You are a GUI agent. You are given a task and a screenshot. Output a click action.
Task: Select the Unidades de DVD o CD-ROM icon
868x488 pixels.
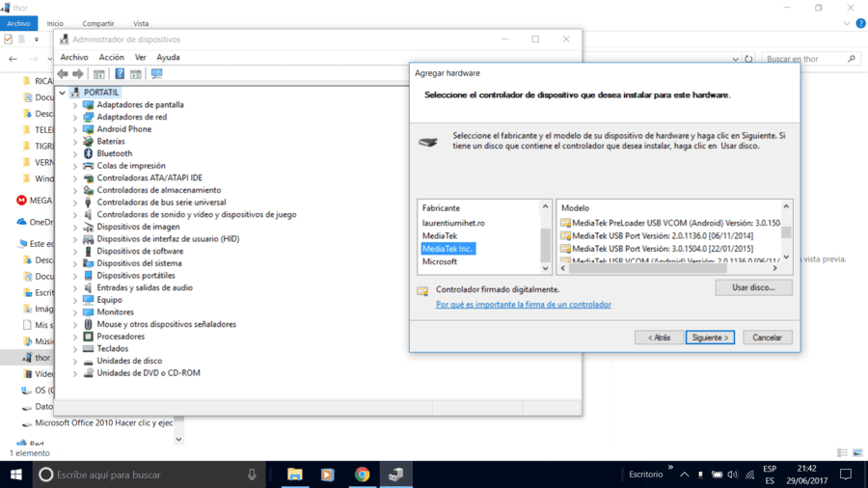pyautogui.click(x=88, y=373)
